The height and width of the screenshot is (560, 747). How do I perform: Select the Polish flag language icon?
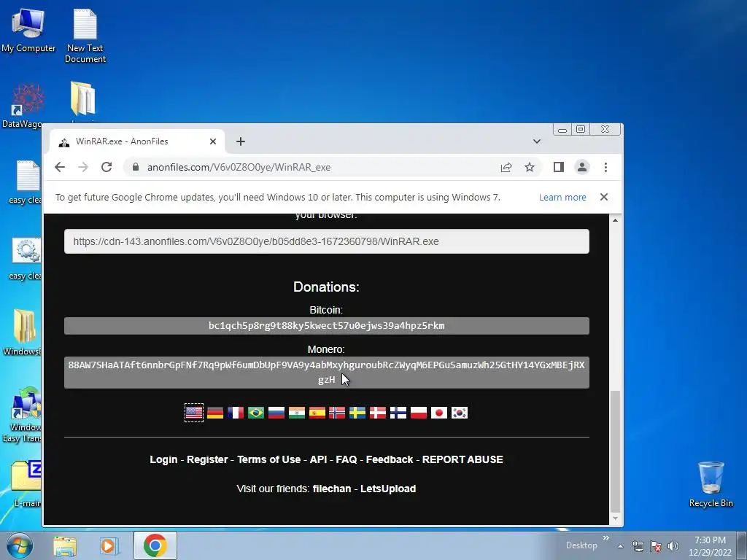pos(419,413)
